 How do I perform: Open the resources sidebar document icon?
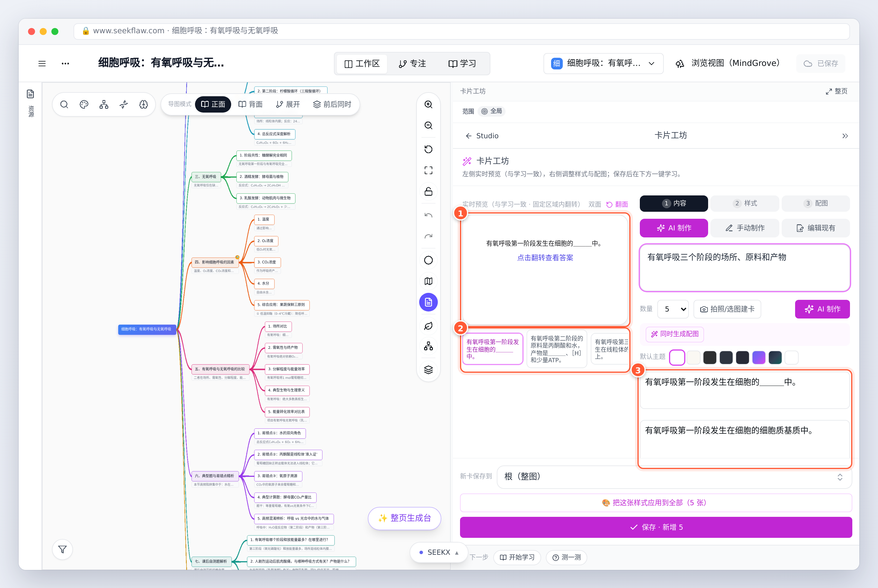31,94
